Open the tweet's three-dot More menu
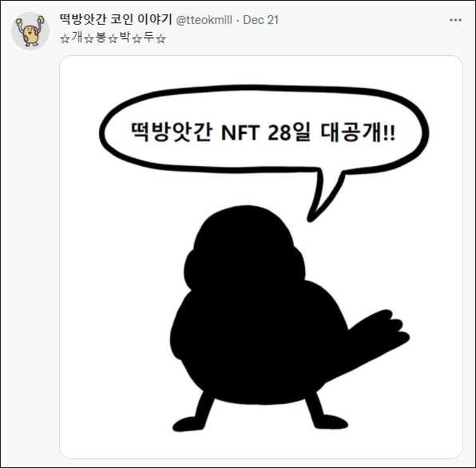Image resolution: width=476 pixels, height=468 pixels. tap(455, 20)
